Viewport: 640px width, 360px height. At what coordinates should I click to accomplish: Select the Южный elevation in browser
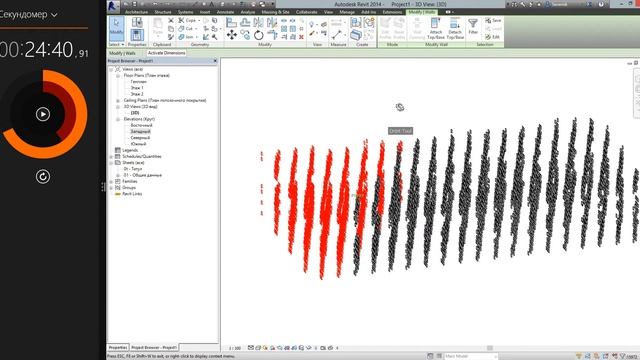tap(138, 144)
